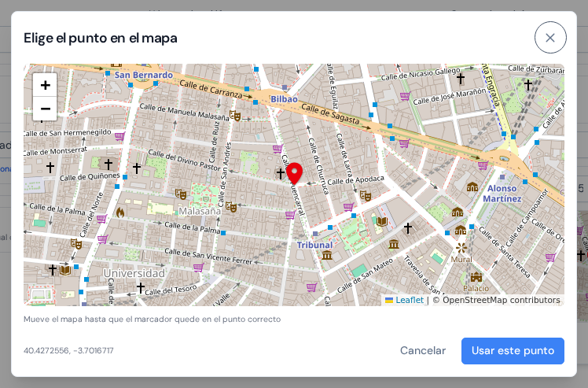Click the fire station flame icon

click(120, 212)
